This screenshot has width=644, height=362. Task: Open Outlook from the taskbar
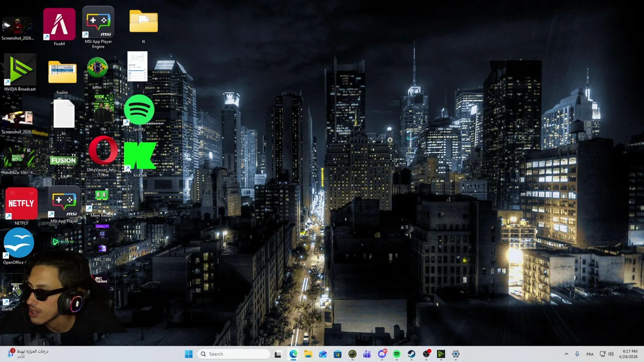[x=323, y=354]
